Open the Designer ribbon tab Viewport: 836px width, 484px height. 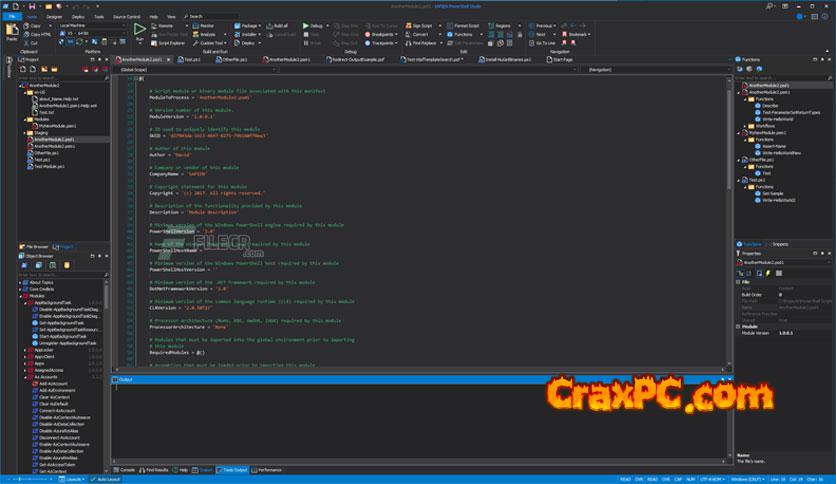(53, 17)
